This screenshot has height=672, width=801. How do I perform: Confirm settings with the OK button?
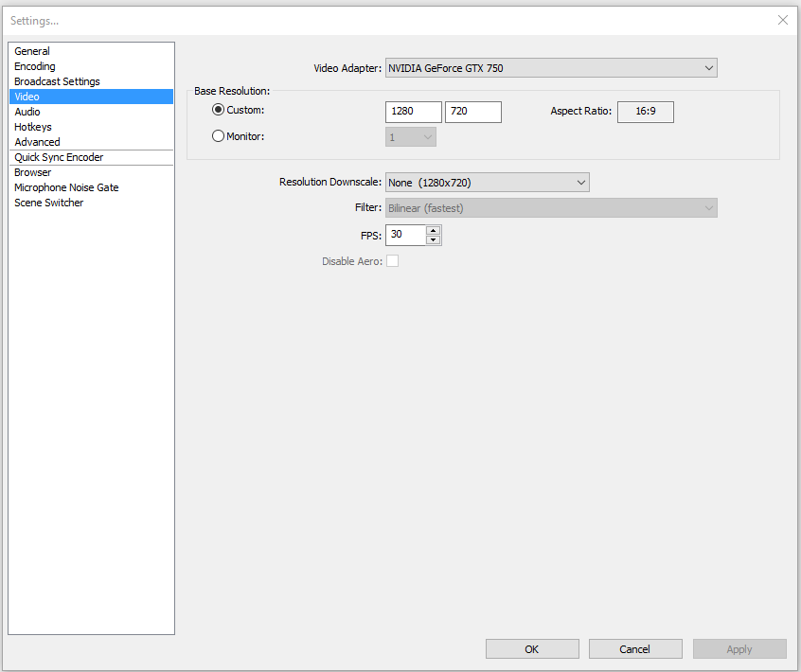(532, 649)
